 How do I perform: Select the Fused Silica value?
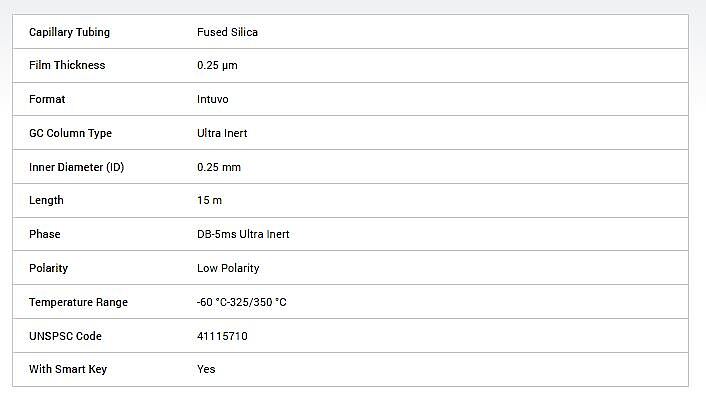point(227,32)
